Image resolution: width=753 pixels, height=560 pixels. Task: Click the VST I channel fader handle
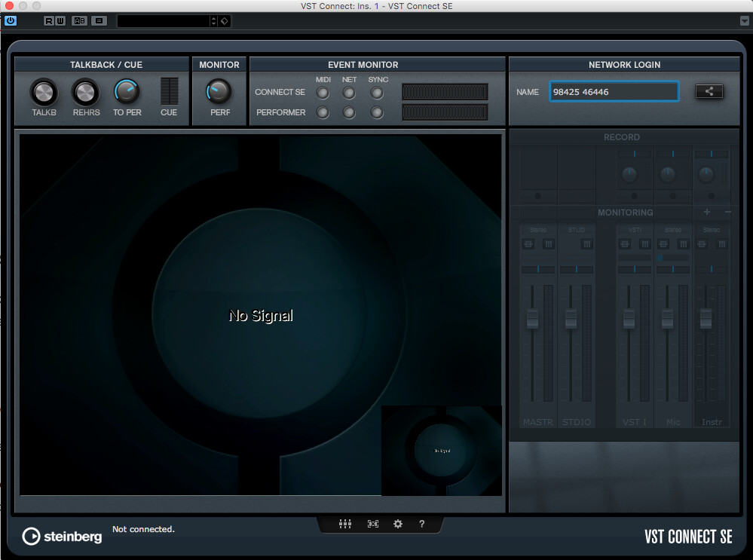click(629, 318)
